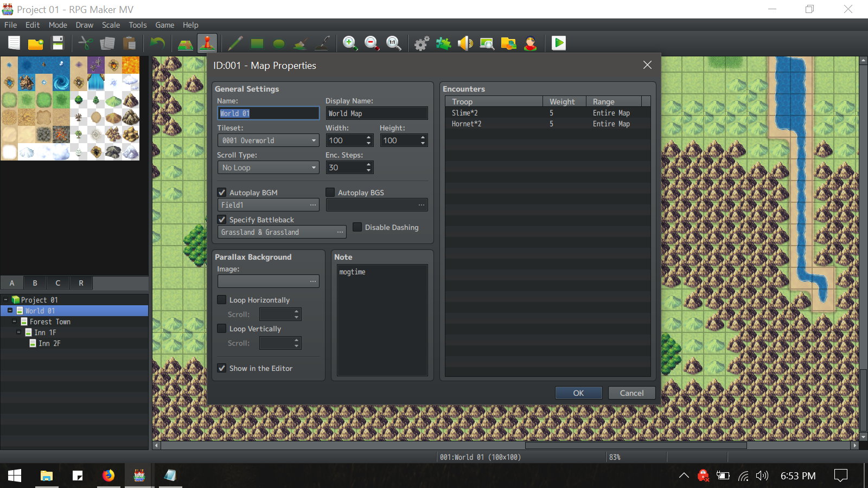Save the project with the floppy disk icon
Screen dimensions: 868x488
58,43
